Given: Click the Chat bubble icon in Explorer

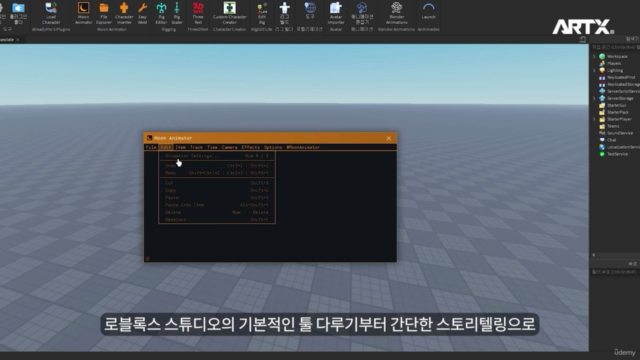Looking at the screenshot, I should point(602,140).
